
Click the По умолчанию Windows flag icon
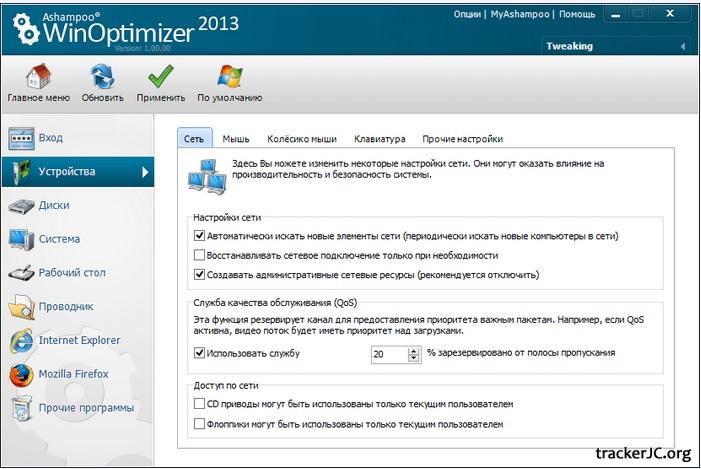click(x=230, y=76)
